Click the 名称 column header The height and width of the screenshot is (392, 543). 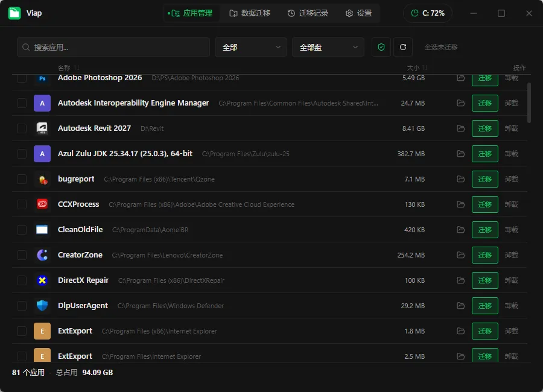point(64,68)
